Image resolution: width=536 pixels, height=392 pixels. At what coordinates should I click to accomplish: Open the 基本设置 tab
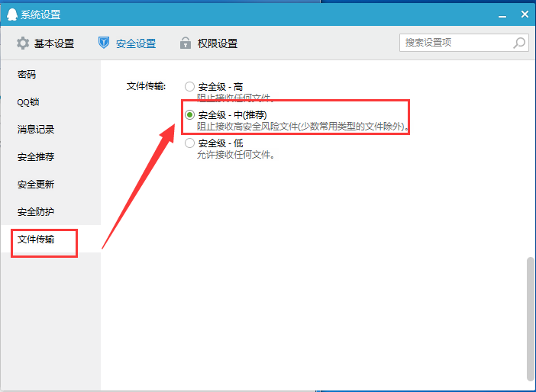click(46, 43)
